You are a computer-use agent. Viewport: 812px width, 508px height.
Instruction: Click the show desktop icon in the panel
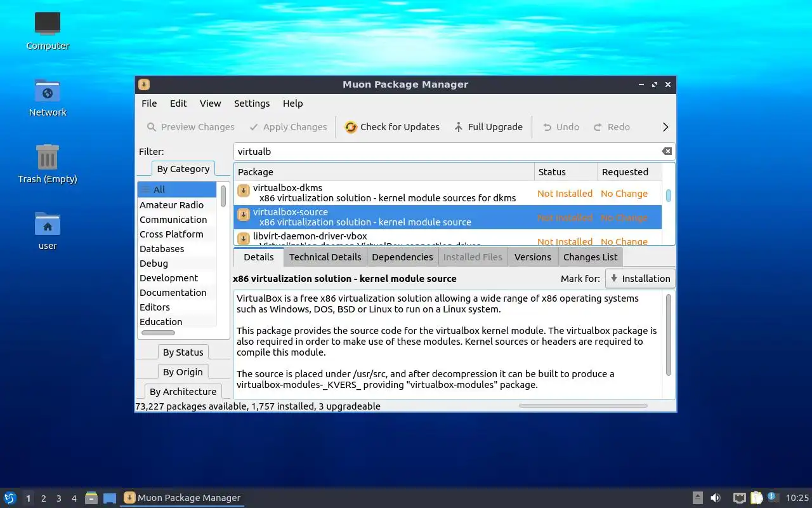click(x=110, y=498)
